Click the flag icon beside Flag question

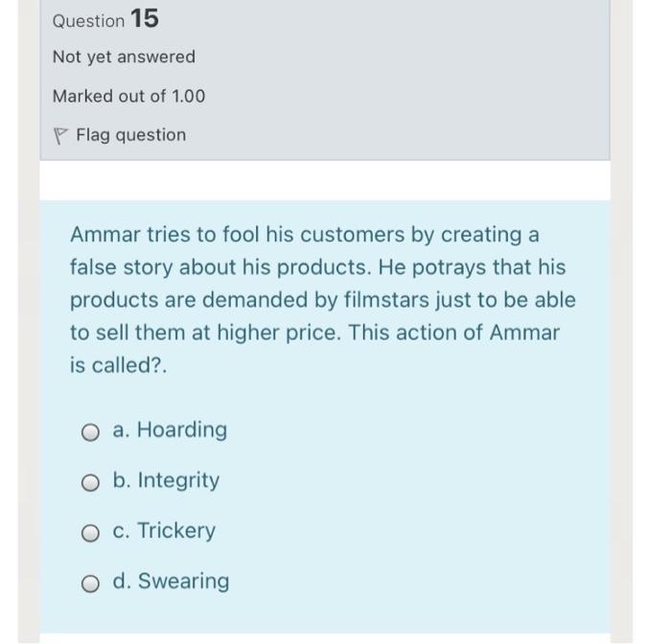[x=60, y=135]
